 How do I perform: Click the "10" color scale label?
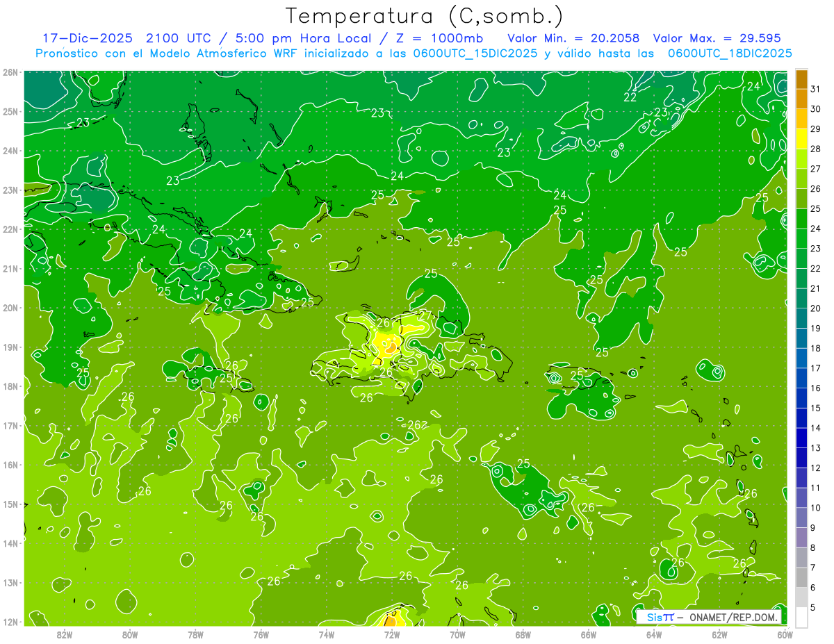[x=815, y=508]
